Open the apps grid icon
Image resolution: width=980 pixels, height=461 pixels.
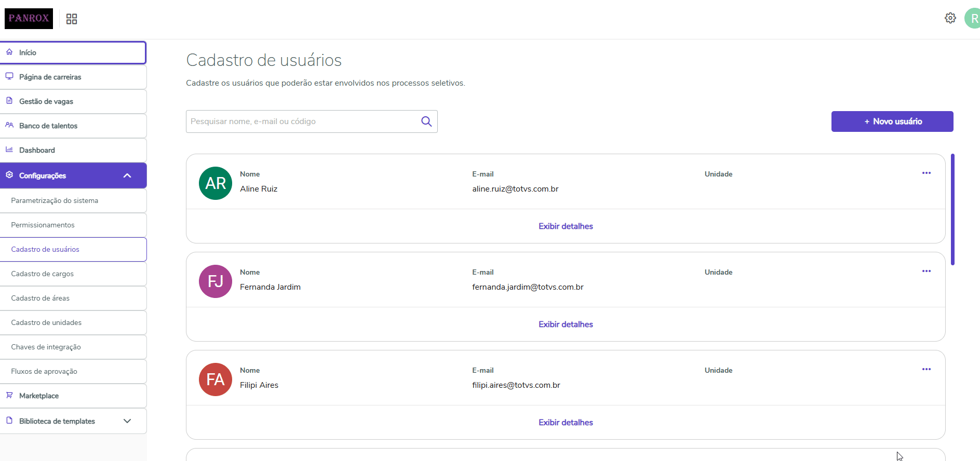coord(72,19)
